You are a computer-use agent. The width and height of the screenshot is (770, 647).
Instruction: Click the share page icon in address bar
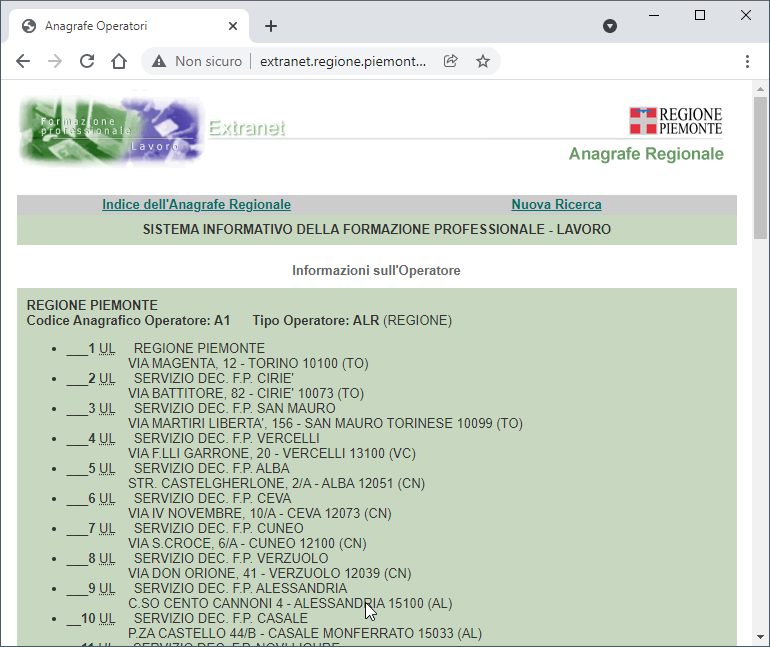451,61
